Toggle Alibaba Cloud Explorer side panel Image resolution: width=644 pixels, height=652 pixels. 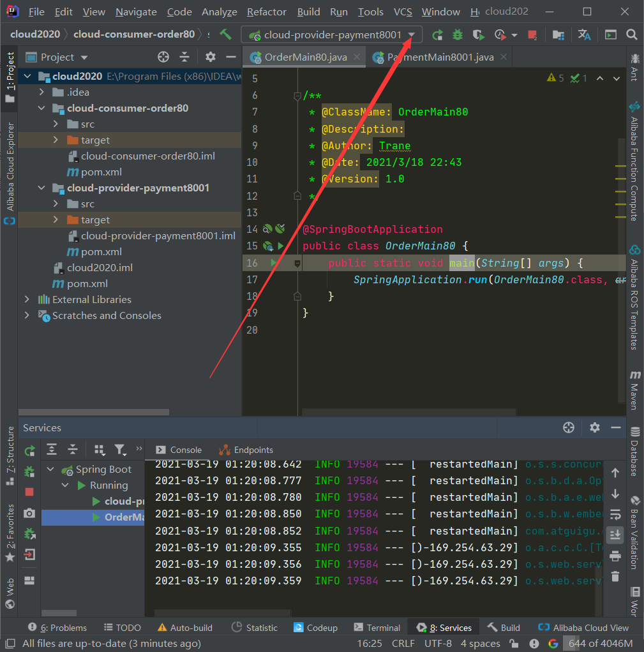point(10,174)
